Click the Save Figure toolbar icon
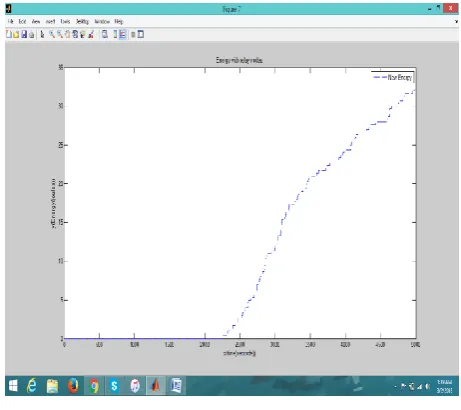The height and width of the screenshot is (410, 461). [x=24, y=34]
